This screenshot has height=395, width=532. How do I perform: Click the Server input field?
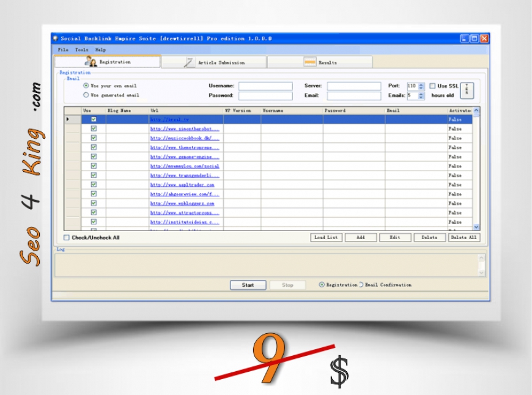(x=354, y=86)
